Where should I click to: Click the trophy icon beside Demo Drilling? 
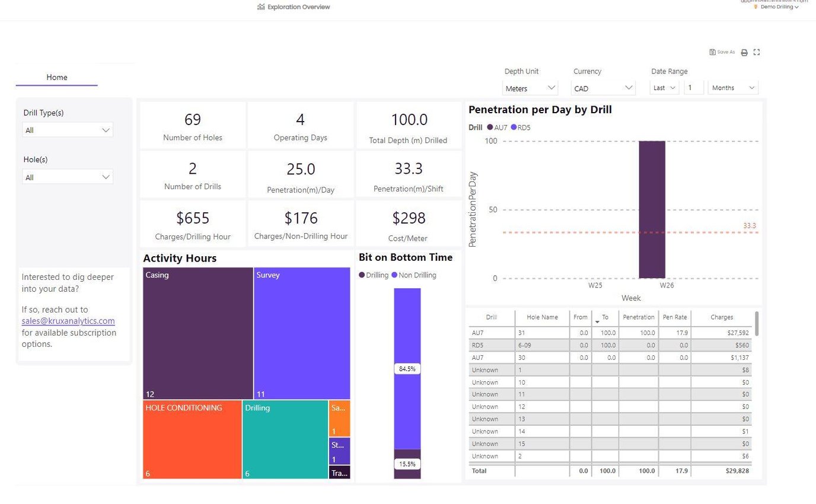point(754,7)
